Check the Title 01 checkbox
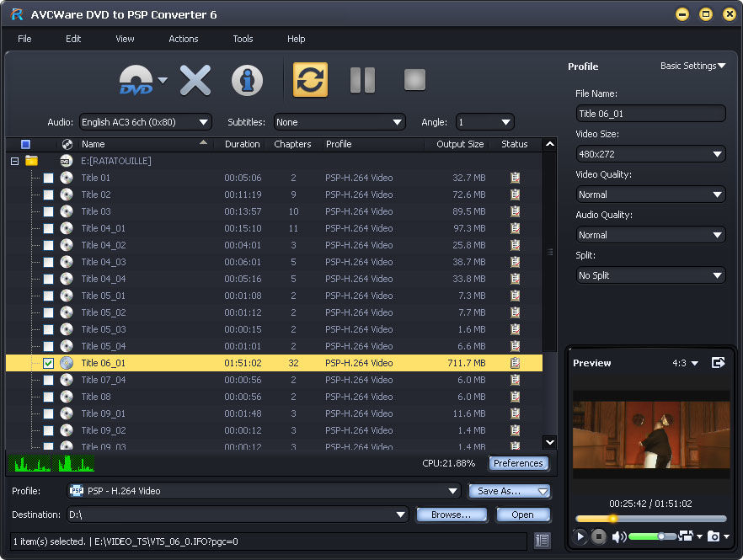This screenshot has width=743, height=560. [48, 179]
